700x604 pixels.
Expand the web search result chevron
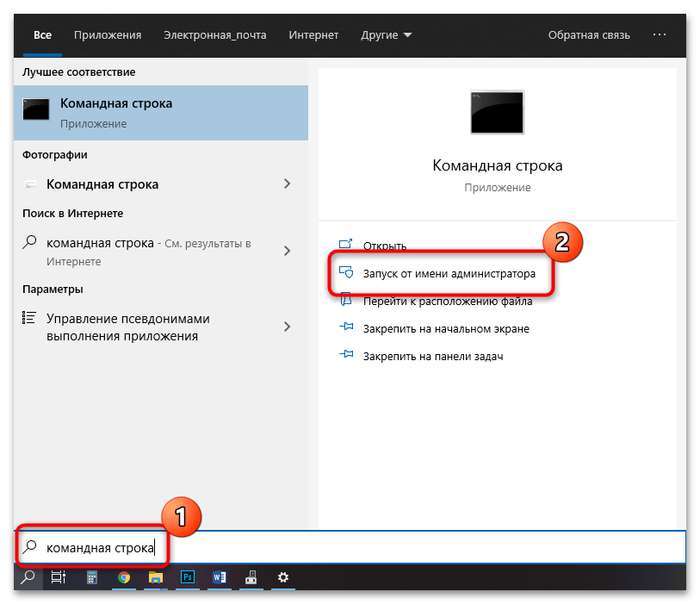[x=288, y=251]
